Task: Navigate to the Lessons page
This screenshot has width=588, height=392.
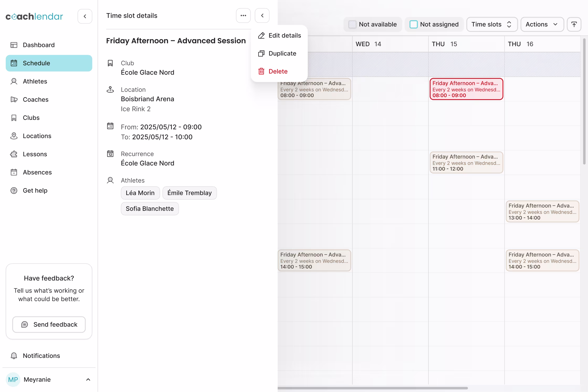Action: click(35, 154)
